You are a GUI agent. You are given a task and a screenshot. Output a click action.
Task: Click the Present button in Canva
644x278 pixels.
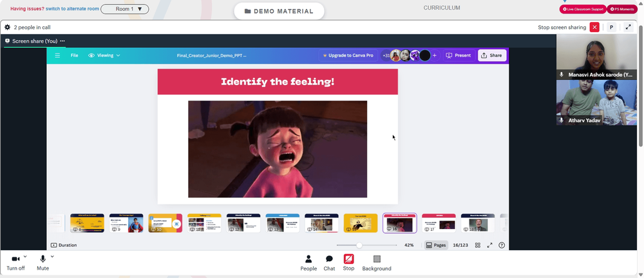[459, 55]
